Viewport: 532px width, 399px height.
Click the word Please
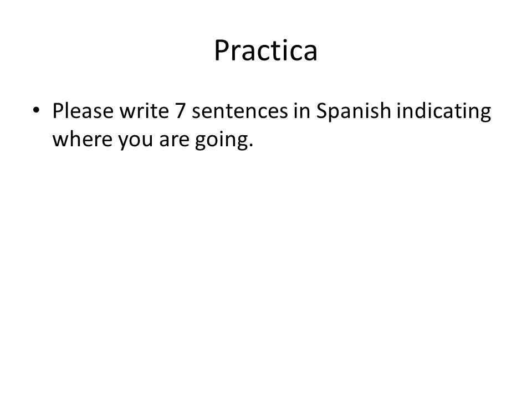pos(83,111)
